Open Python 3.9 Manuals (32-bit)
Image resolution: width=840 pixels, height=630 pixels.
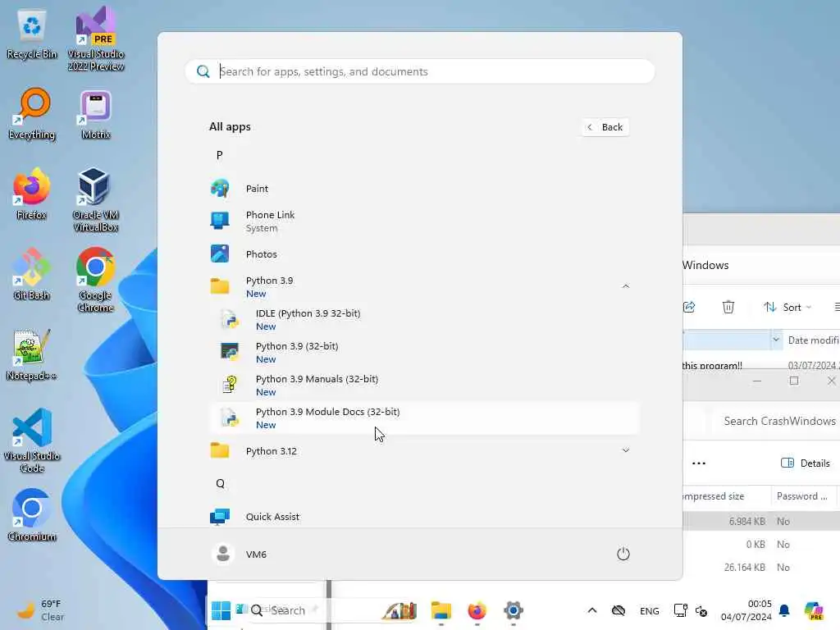[424, 386]
